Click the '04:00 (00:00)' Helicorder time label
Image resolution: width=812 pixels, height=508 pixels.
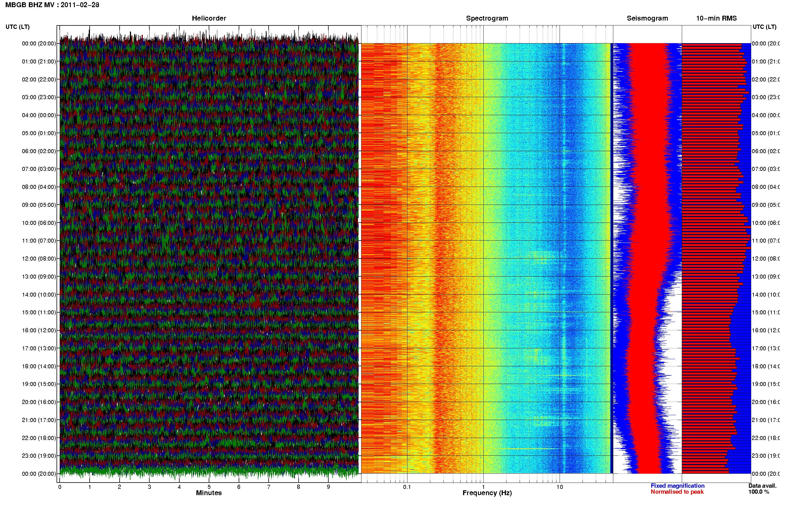pos(39,115)
